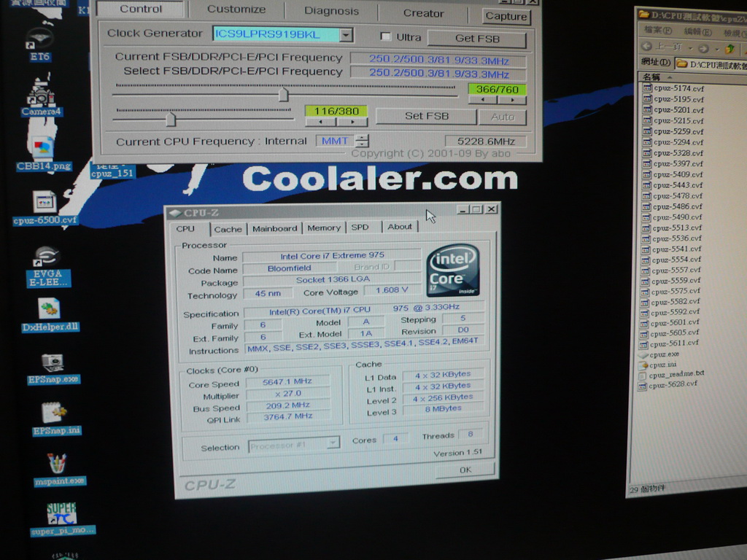Select cpuz-5559.cvf in the file list
This screenshot has height=560, width=747.
pyautogui.click(x=670, y=281)
